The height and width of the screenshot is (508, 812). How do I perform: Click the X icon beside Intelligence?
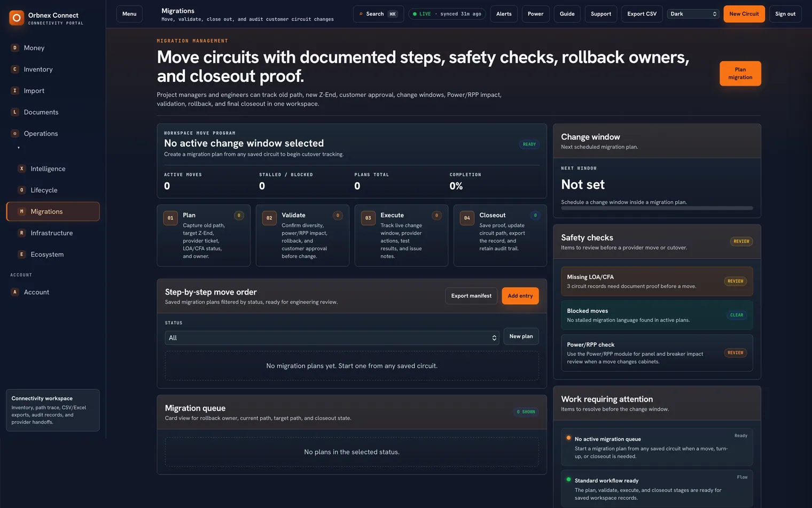tap(22, 168)
